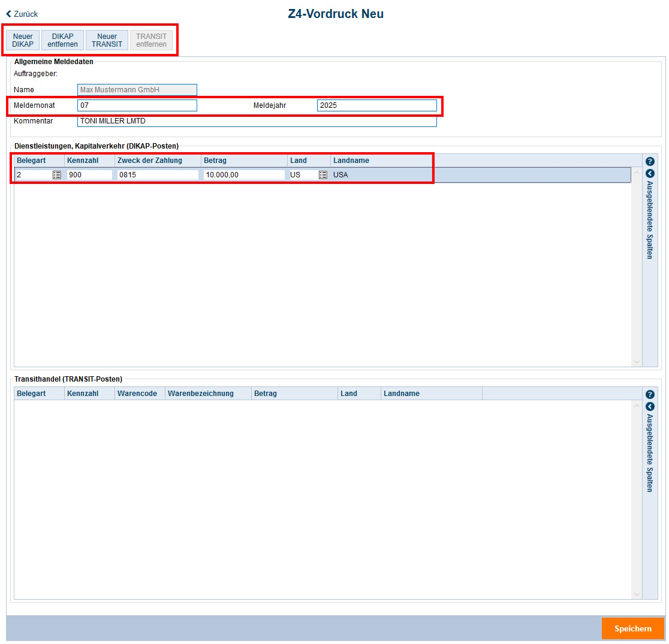The width and height of the screenshot is (669, 644).
Task: Save the form with Speichern
Action: point(632,628)
